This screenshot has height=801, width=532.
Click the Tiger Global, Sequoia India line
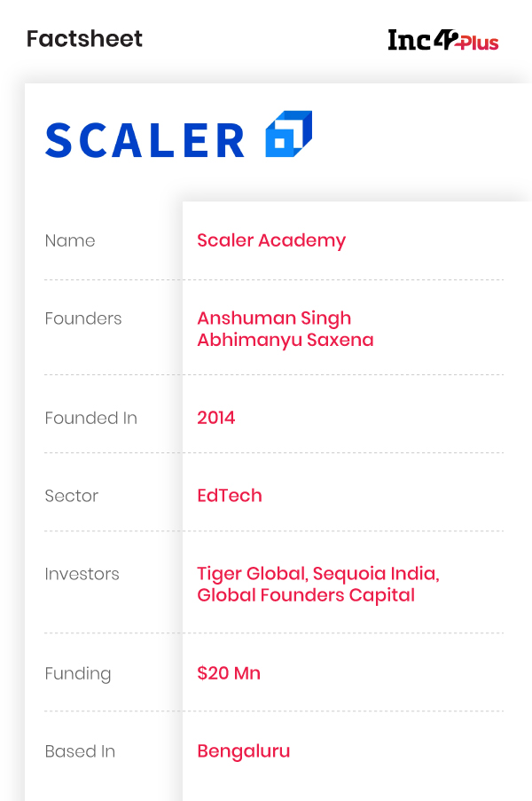[318, 573]
